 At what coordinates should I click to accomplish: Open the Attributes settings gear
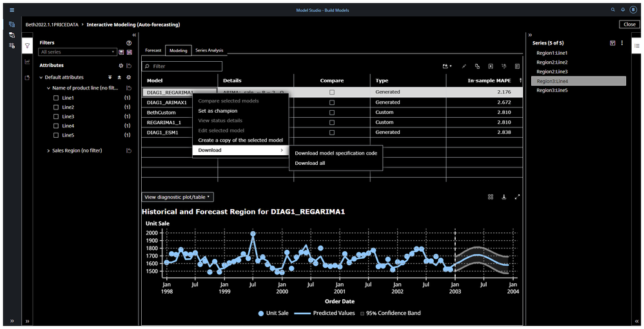point(121,66)
